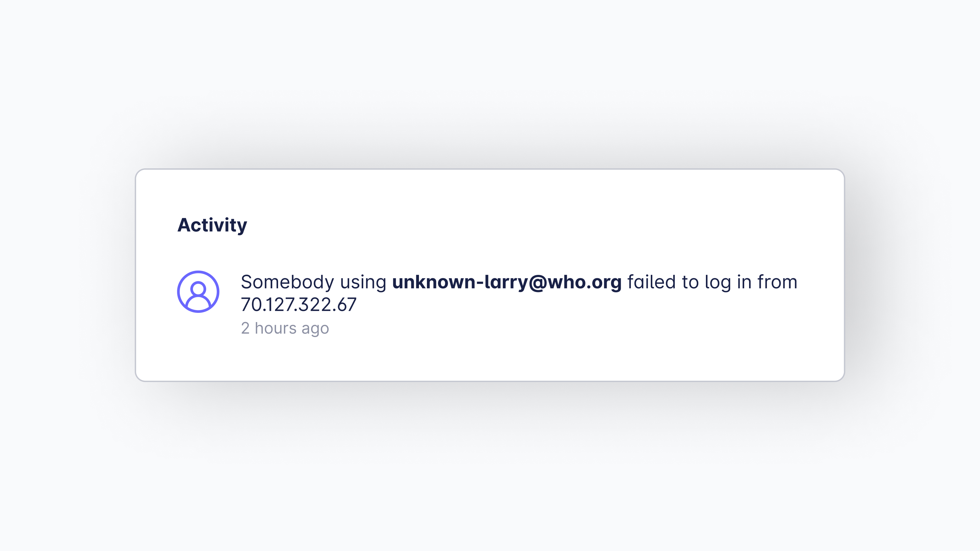
Task: Click the word Somebody in the activity entry
Action: pos(288,282)
